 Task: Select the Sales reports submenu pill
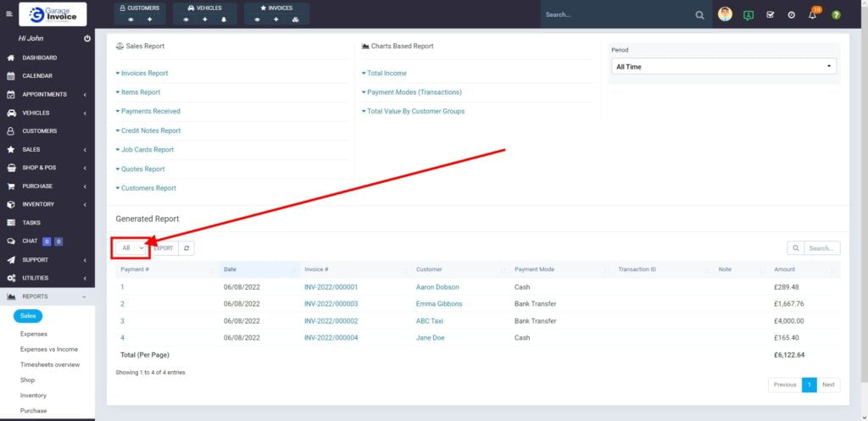pos(28,316)
